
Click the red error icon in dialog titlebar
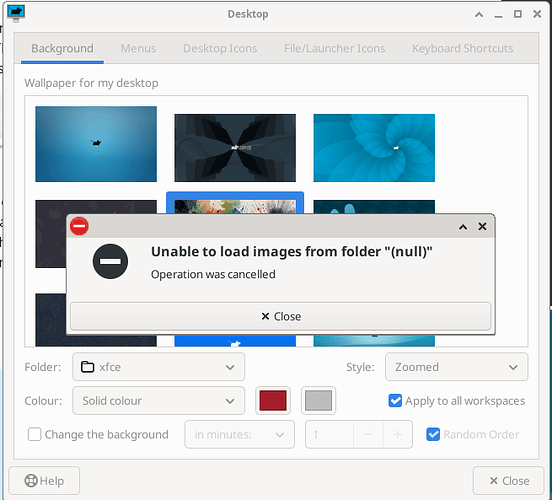[79, 226]
